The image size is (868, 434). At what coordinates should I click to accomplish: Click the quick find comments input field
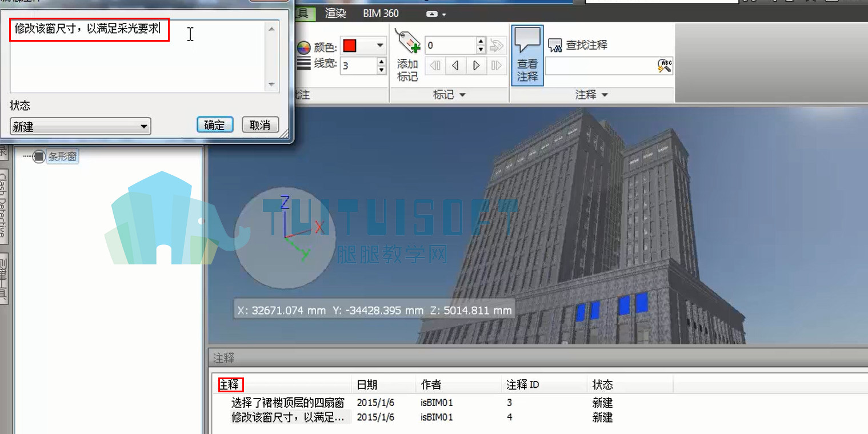coord(601,66)
